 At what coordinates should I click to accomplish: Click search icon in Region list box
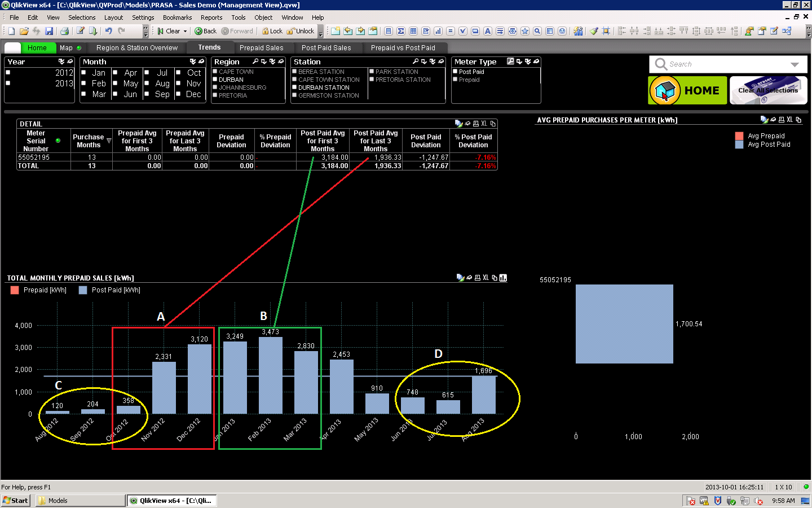pos(255,62)
